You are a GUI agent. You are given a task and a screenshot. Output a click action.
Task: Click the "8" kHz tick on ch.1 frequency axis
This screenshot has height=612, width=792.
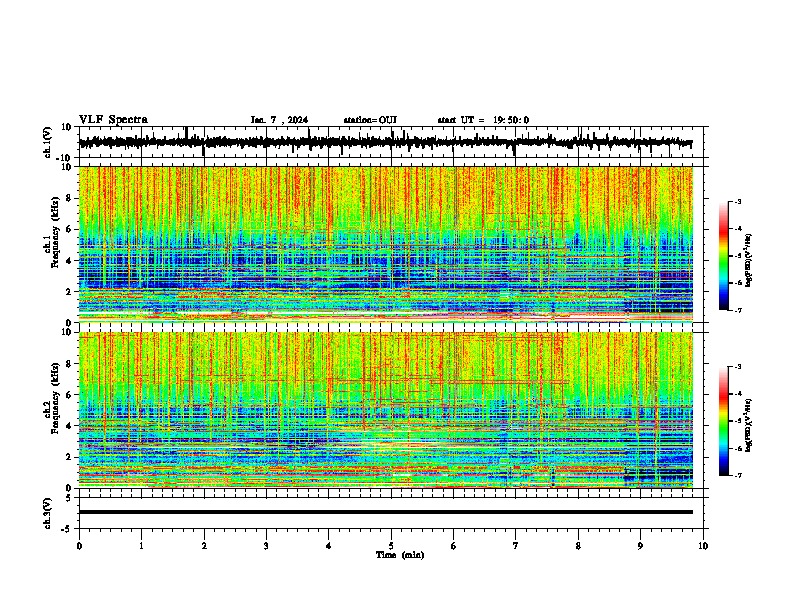70,198
